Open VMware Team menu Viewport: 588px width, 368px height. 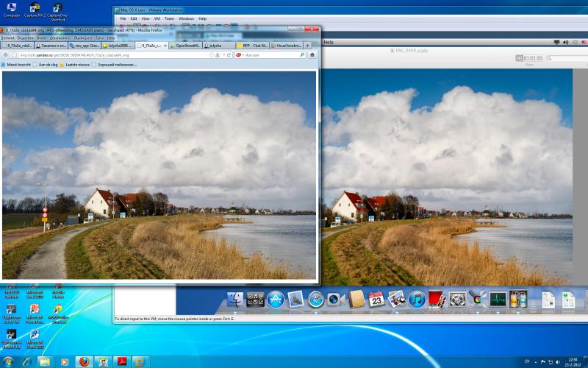[x=169, y=18]
